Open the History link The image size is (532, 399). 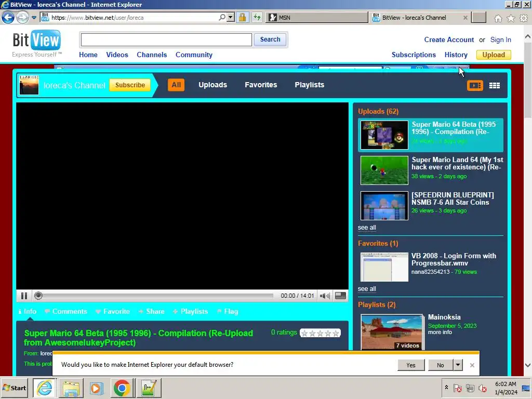tap(456, 55)
